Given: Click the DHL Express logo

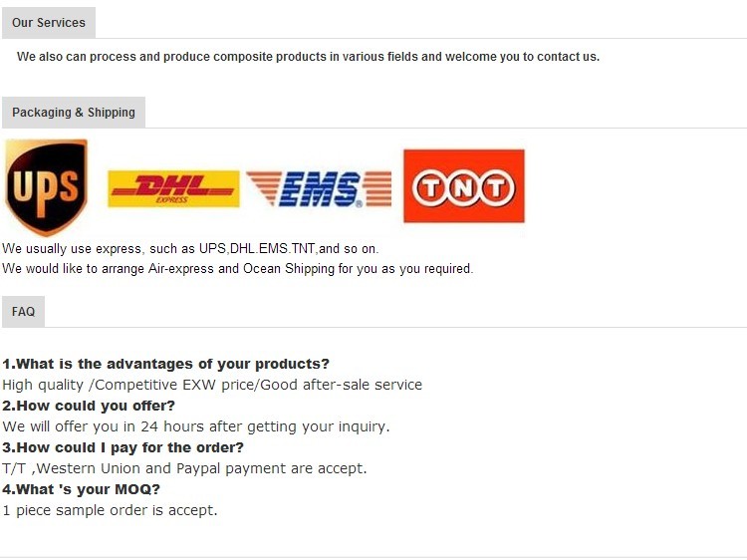Looking at the screenshot, I should point(173,188).
